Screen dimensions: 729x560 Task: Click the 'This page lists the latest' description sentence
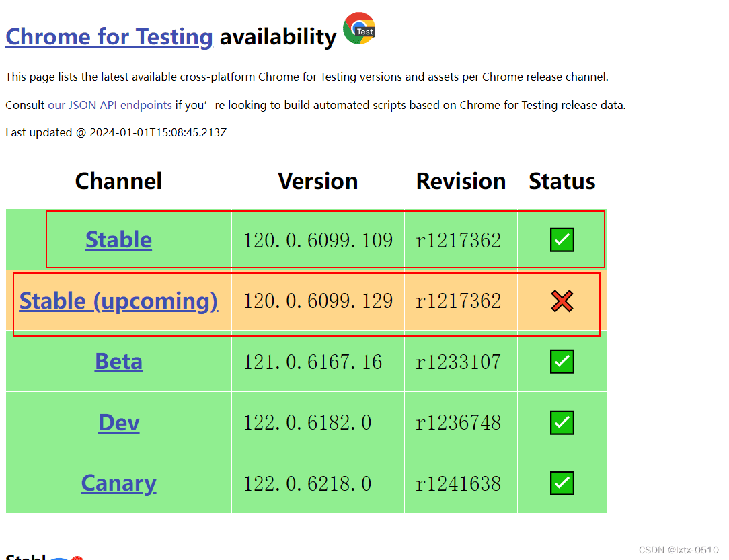[x=307, y=77]
